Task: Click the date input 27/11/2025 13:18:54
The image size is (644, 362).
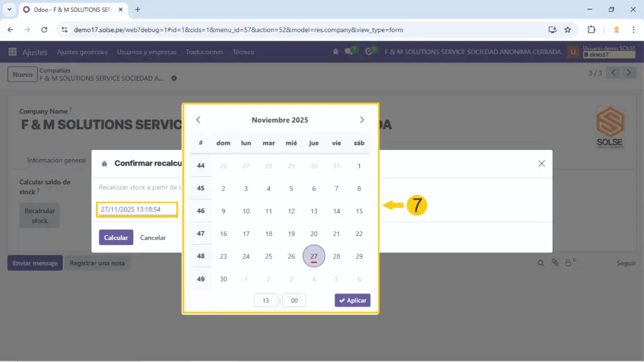Action: click(136, 209)
